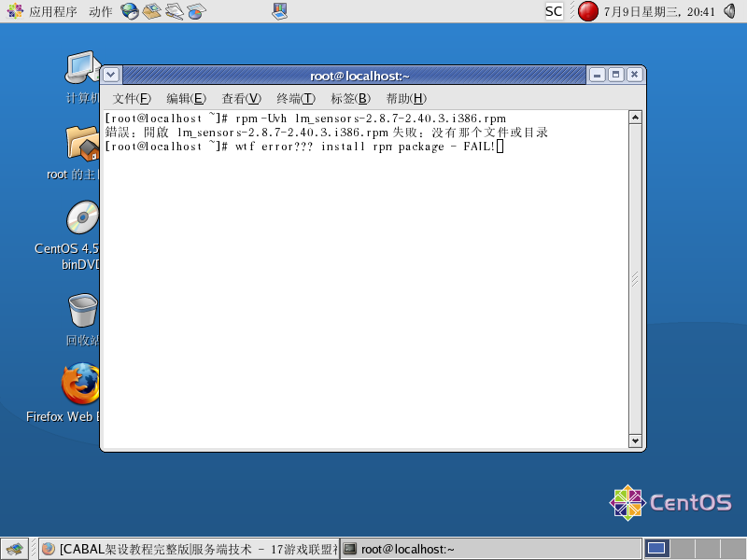Screen dimensions: 747x560
Task: Click the SC input method indicator
Action: pos(554,11)
